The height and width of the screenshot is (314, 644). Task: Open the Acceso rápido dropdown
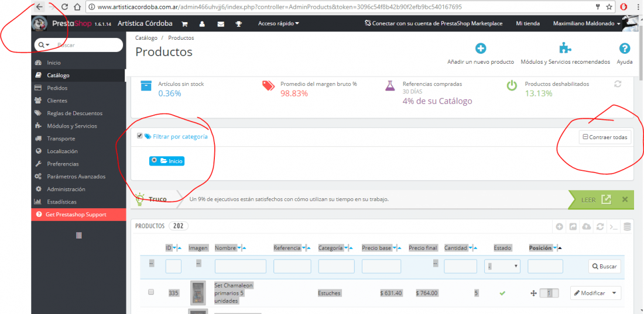pos(278,23)
